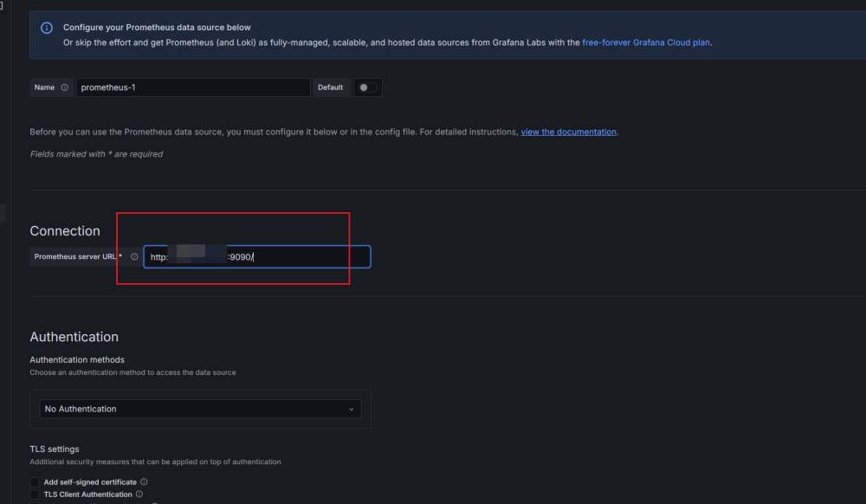Image resolution: width=866 pixels, height=504 pixels.
Task: Check the TLS Client Authentication box
Action: coord(35,494)
